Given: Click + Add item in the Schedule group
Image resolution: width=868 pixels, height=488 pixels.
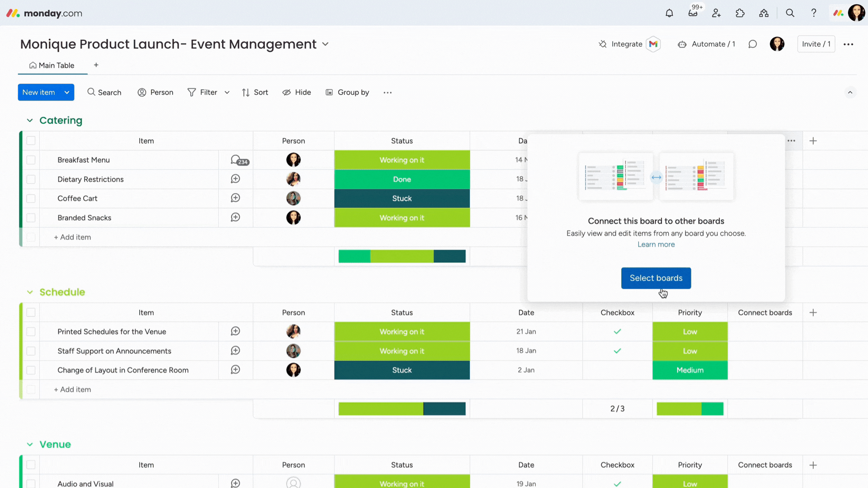Looking at the screenshot, I should [x=72, y=389].
